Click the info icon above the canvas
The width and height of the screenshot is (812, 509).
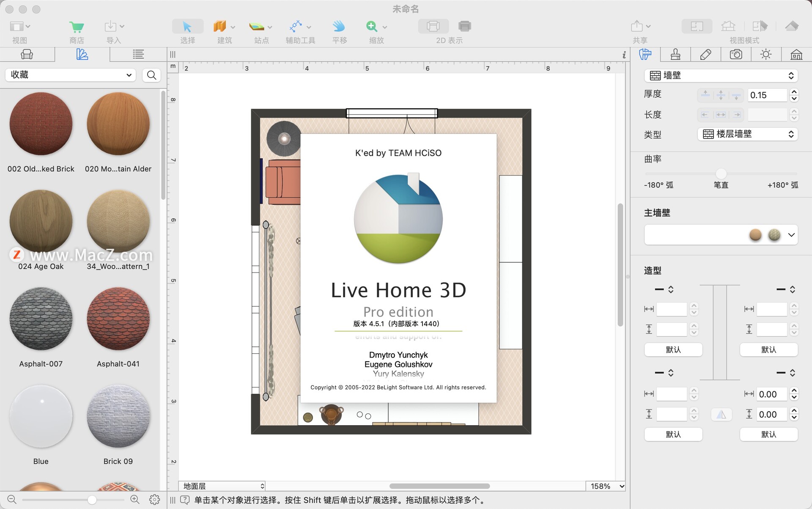pos(624,55)
